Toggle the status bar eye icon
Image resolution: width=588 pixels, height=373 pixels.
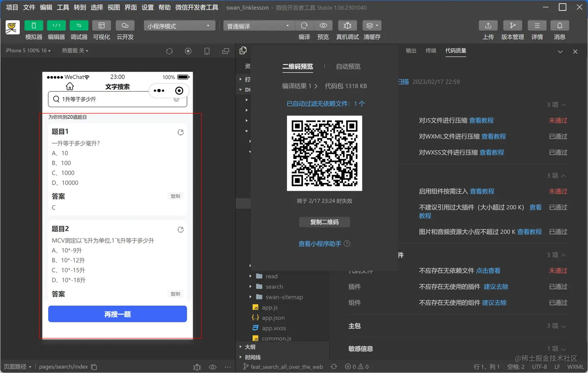[x=212, y=367]
